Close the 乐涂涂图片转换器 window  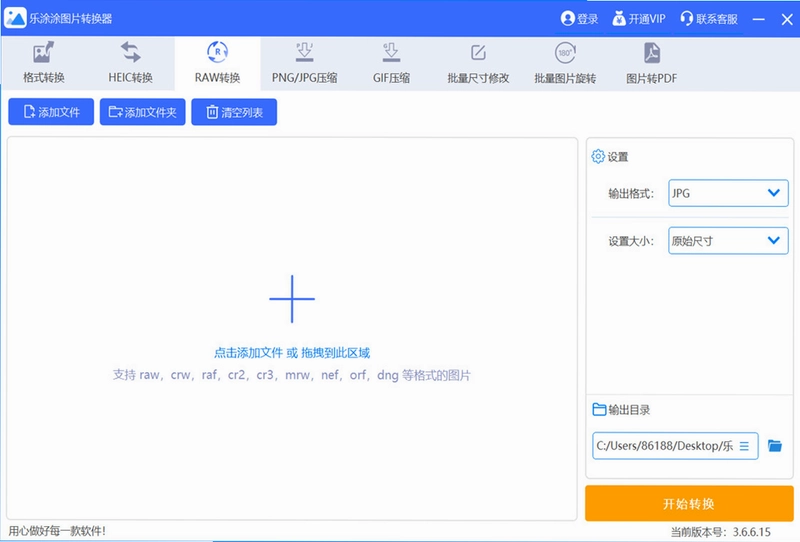[787, 19]
